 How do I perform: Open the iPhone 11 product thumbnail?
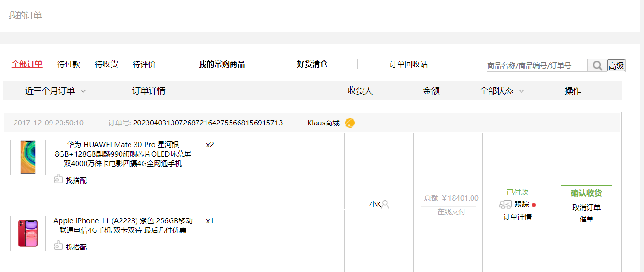tap(28, 233)
